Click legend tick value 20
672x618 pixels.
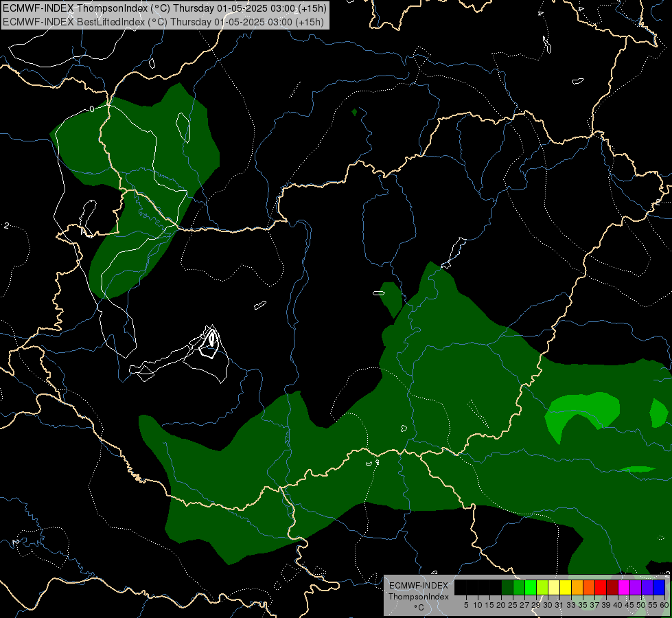501,605
